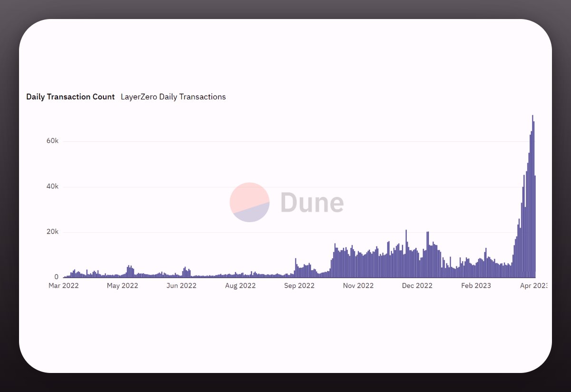Click the Aug 2022 axis label
Image resolution: width=571 pixels, height=392 pixels.
(x=240, y=285)
